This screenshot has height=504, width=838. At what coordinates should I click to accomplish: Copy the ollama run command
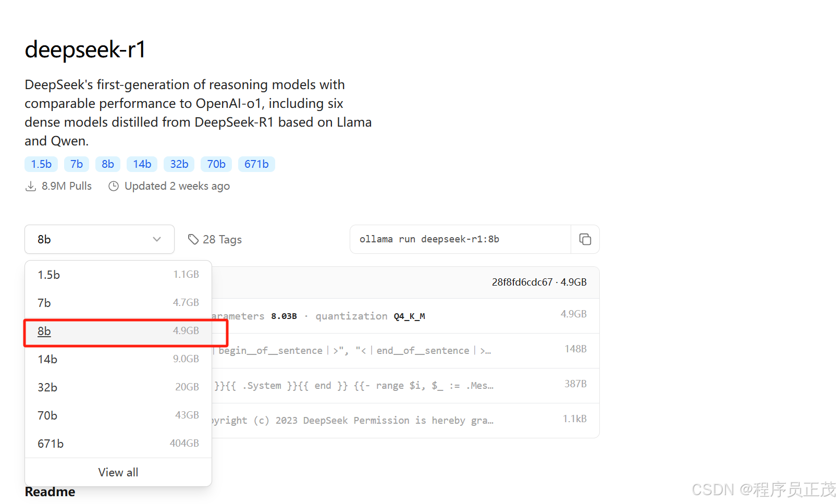(585, 239)
